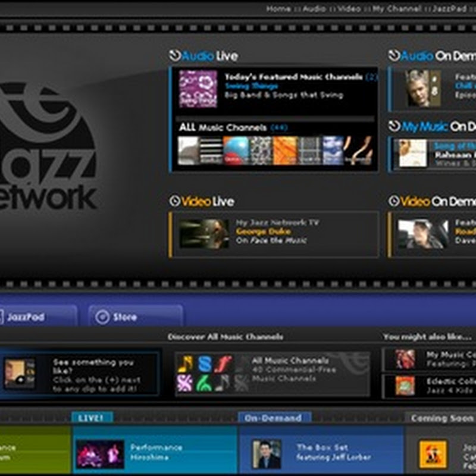Open the blond man Audio On Demand thumbnail
Screen dimensions: 476x476
coord(422,88)
